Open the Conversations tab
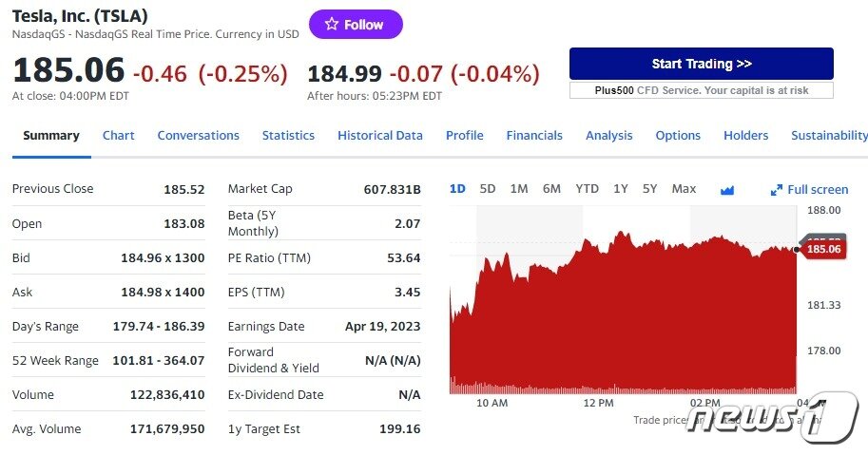The image size is (868, 455). pyautogui.click(x=198, y=136)
